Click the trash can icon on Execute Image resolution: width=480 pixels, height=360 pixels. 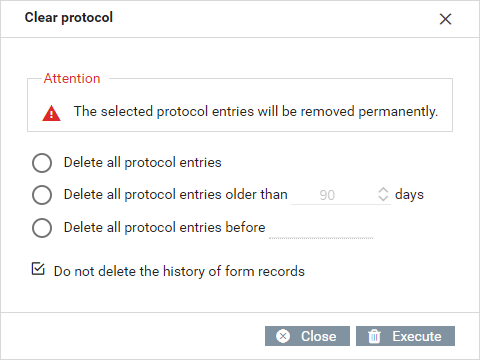[374, 336]
